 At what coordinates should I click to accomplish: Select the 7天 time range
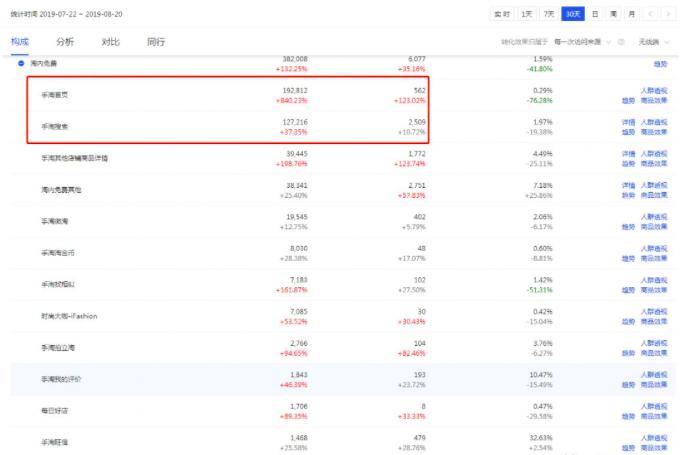click(x=549, y=14)
